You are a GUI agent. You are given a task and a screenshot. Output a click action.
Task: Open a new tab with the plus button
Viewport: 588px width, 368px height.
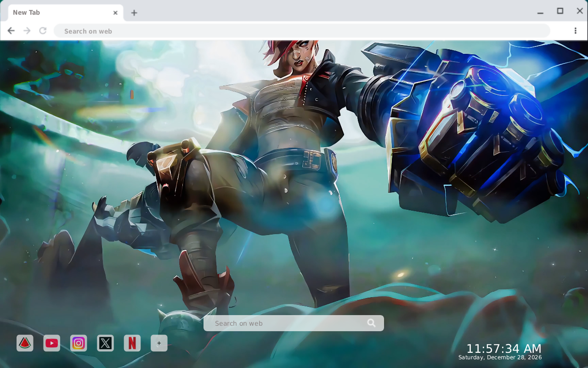point(134,13)
